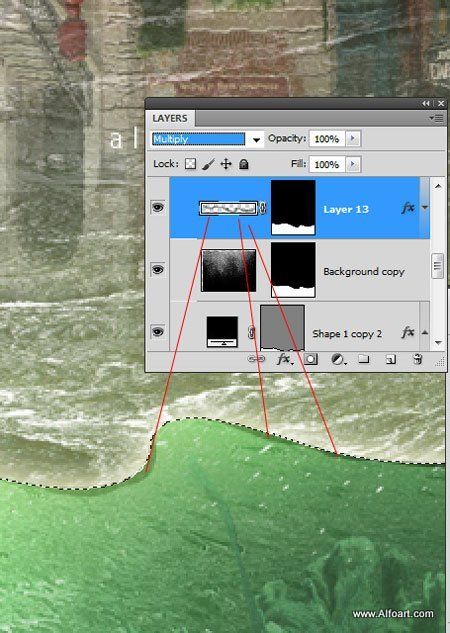Select Layer 13 image thumbnail

coord(229,208)
